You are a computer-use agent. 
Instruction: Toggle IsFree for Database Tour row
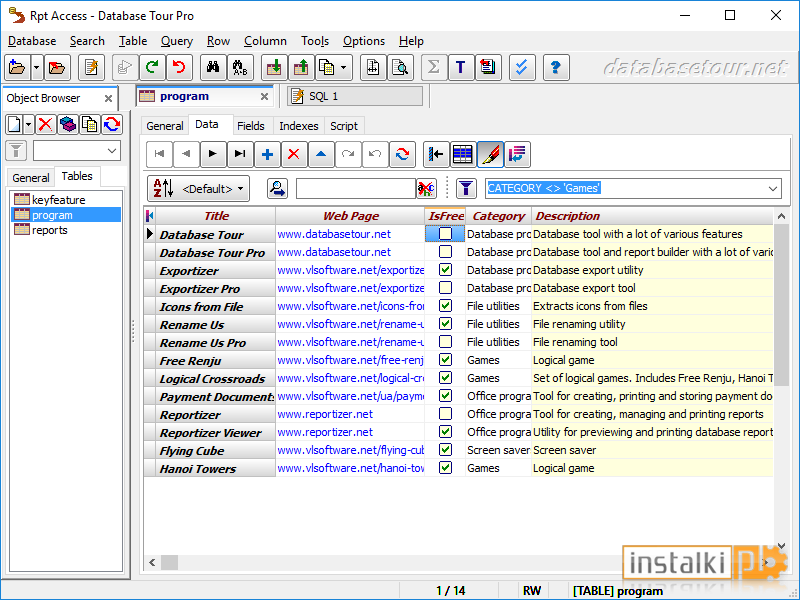[445, 234]
